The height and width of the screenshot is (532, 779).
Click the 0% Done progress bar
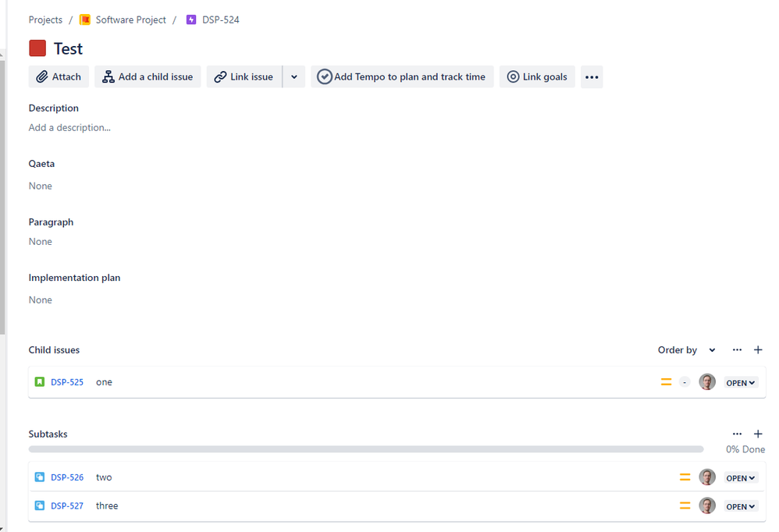[367, 449]
